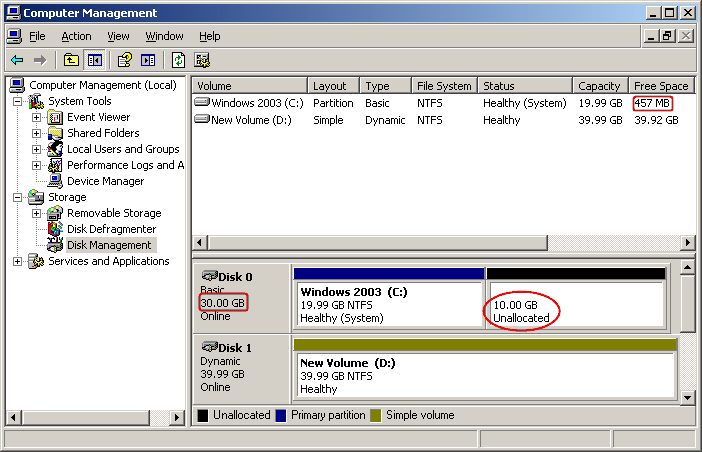Expand the Local Users and Groups node
This screenshot has width=702, height=452.
click(x=36, y=149)
